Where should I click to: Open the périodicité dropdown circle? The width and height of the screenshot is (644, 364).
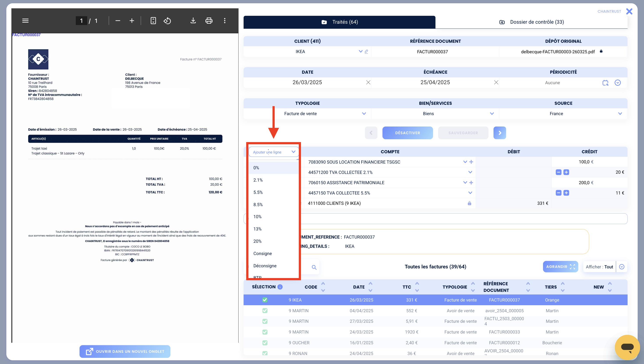(617, 83)
